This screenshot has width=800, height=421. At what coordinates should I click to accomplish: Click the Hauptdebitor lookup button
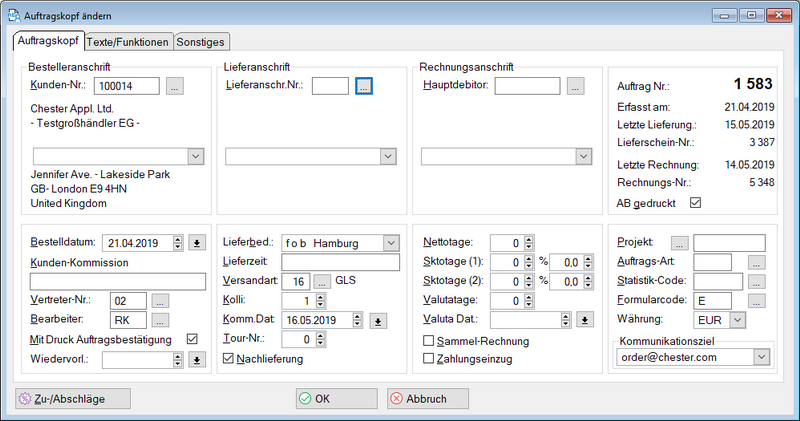(x=575, y=87)
